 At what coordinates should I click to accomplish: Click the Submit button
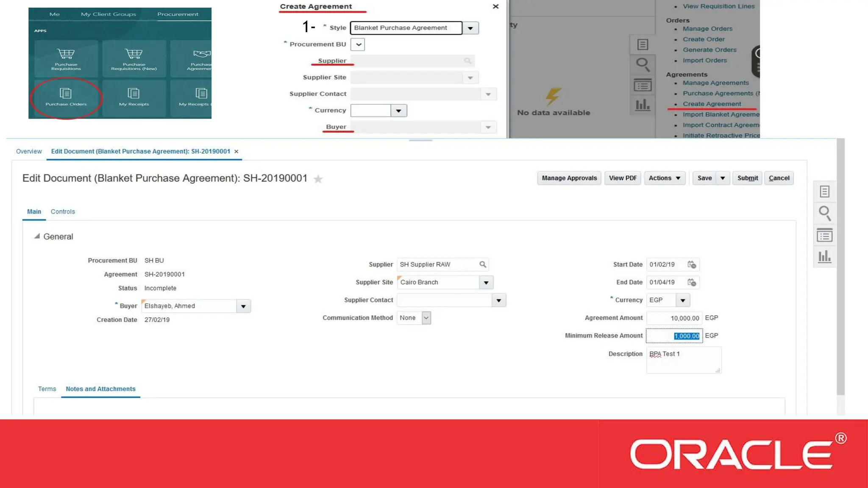pyautogui.click(x=747, y=178)
